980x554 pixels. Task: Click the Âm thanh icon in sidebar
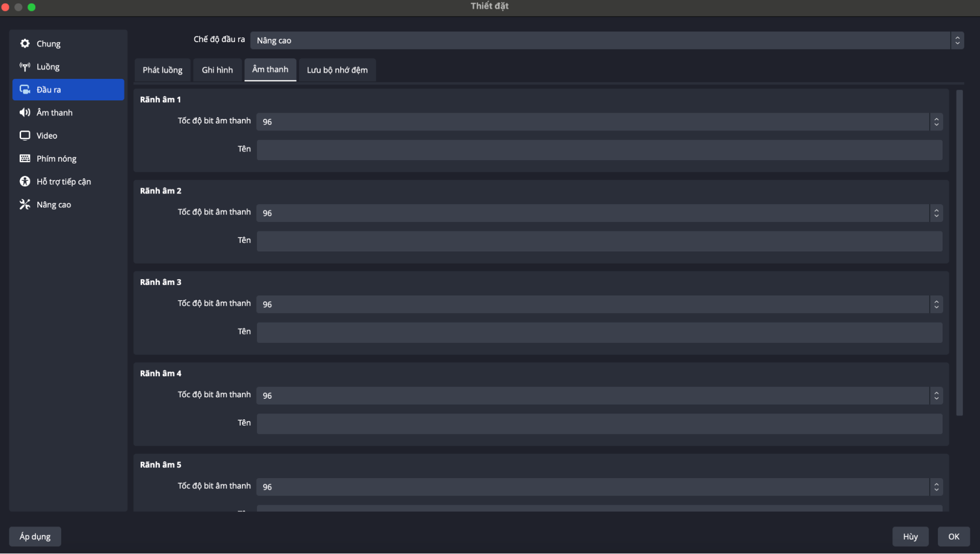[25, 112]
